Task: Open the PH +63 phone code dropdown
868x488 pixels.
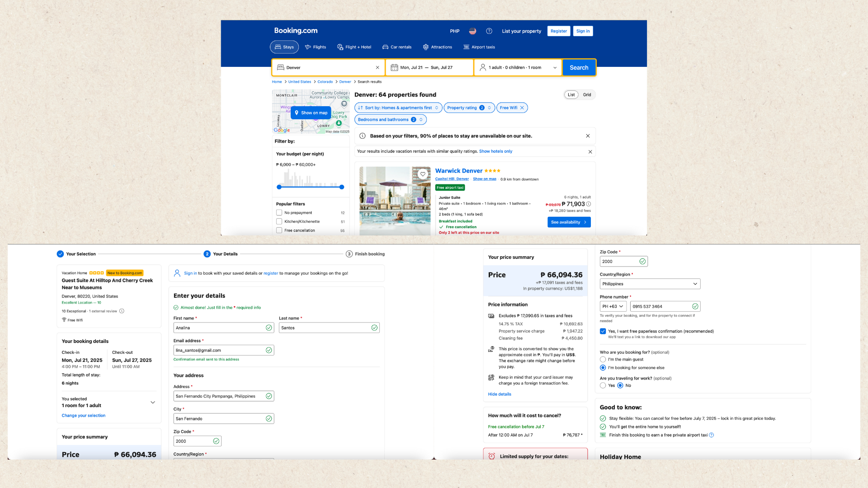Action: click(613, 306)
